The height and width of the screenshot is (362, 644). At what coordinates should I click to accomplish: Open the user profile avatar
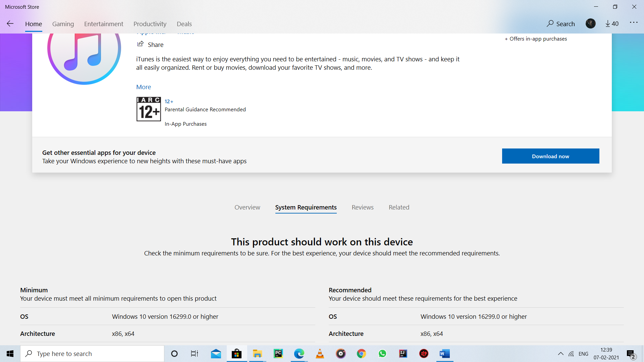590,23
